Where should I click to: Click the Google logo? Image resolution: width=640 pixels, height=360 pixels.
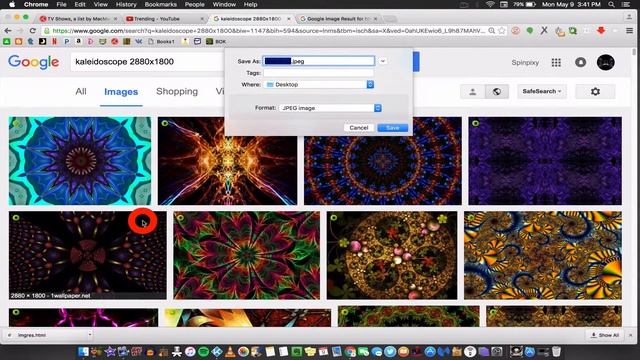click(33, 62)
